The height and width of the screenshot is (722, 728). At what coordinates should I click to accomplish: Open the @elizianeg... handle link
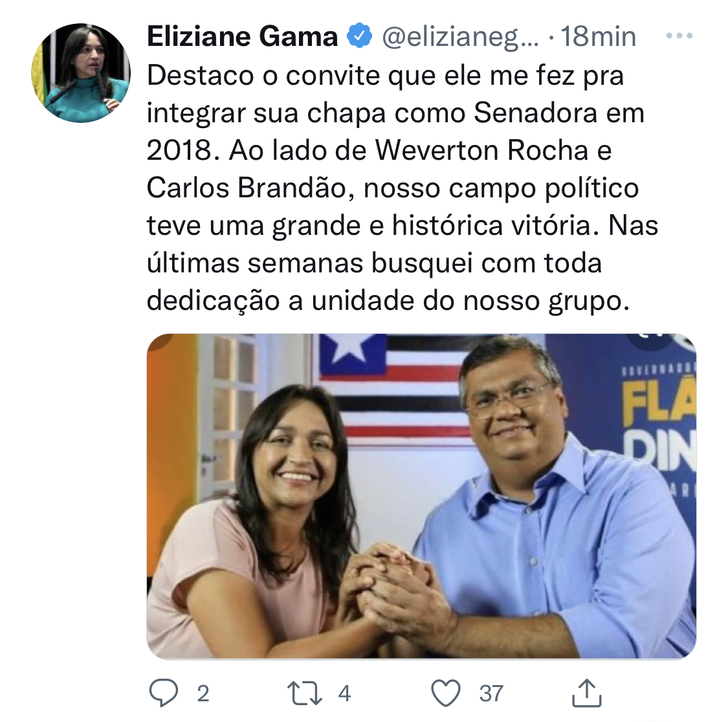(460, 37)
